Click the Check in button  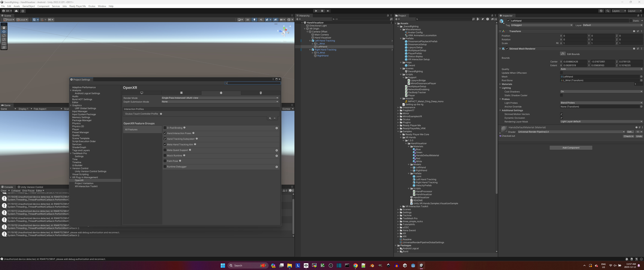628,136
